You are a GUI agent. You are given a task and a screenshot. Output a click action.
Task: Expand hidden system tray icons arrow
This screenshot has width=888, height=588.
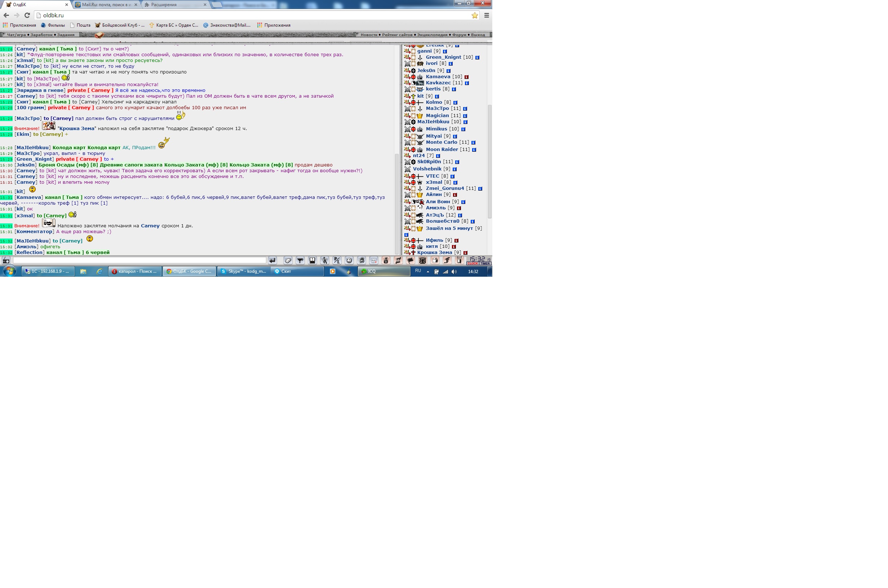428,272
